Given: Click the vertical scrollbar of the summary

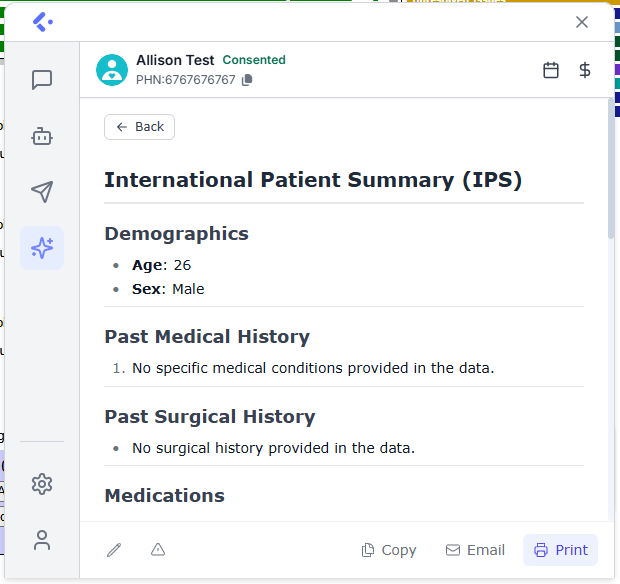Looking at the screenshot, I should click(611, 170).
